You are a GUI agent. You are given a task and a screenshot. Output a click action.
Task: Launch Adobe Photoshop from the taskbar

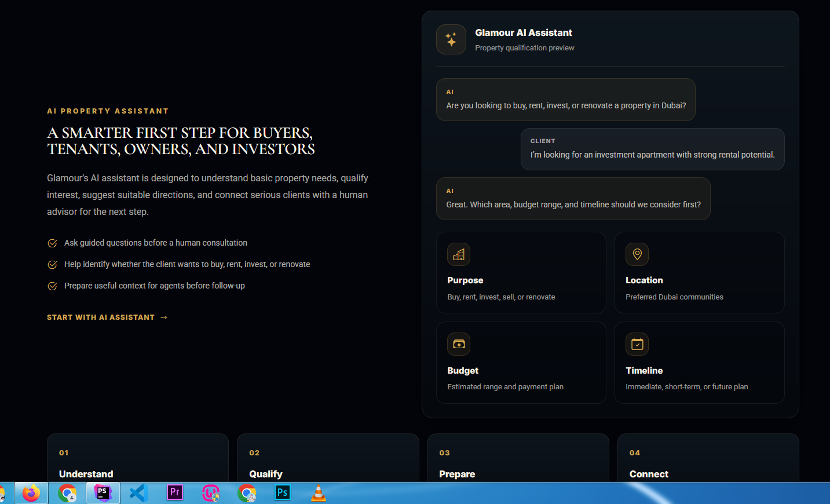click(282, 492)
